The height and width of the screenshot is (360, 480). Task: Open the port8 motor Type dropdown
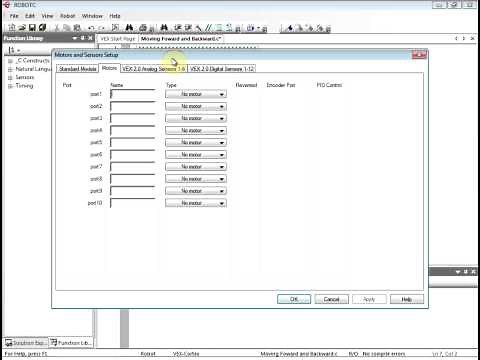click(x=196, y=179)
